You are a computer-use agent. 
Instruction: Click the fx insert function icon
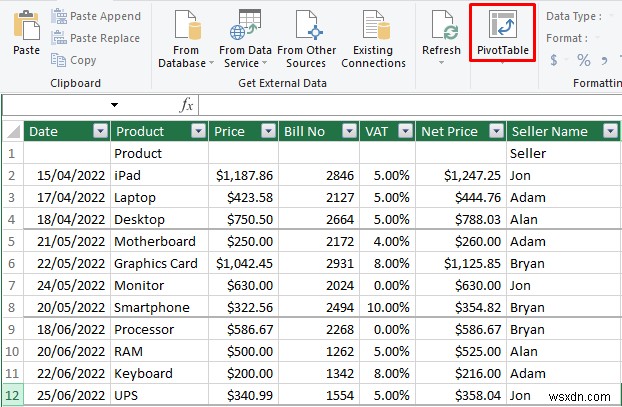(186, 105)
